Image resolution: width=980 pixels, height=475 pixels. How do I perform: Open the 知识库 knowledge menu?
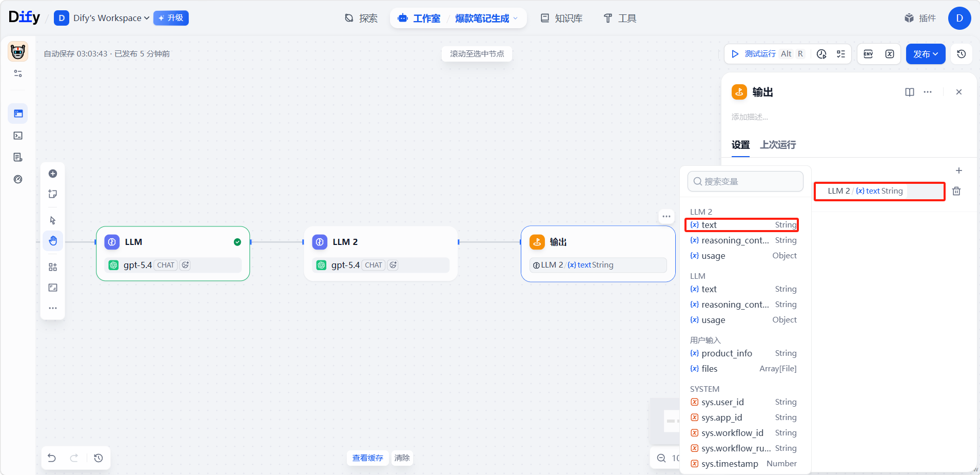point(562,18)
